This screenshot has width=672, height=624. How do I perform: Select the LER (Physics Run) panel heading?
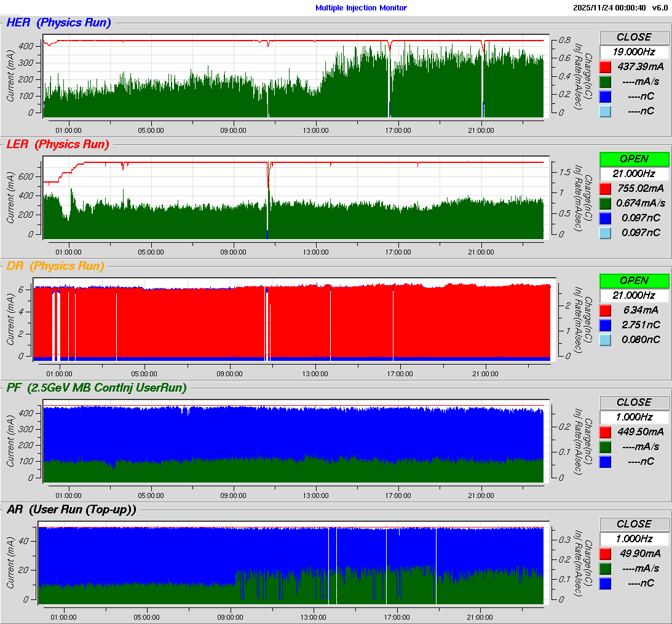click(x=57, y=144)
